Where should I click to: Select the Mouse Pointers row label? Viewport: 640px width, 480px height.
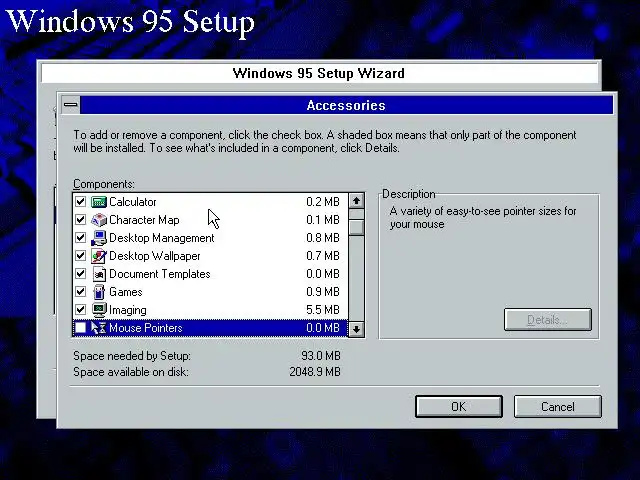click(146, 328)
